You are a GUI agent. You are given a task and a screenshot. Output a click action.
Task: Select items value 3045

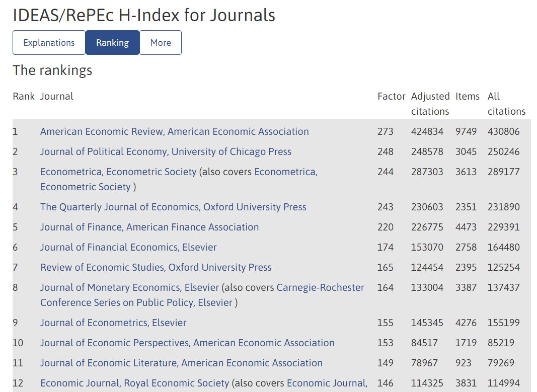(x=466, y=151)
